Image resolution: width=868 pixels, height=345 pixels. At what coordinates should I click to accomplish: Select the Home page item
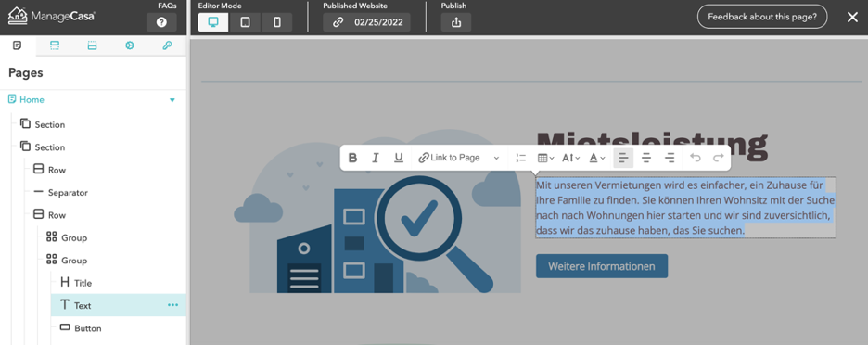coord(32,99)
